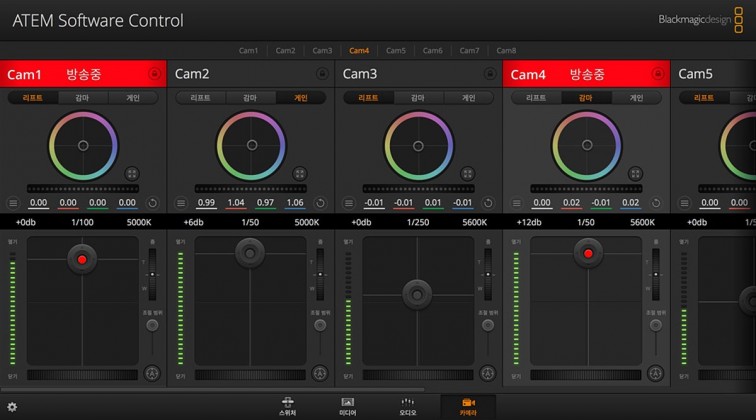Click the Cam3 iris joystick knob
Screen dimensions: 756x420
tap(417, 295)
